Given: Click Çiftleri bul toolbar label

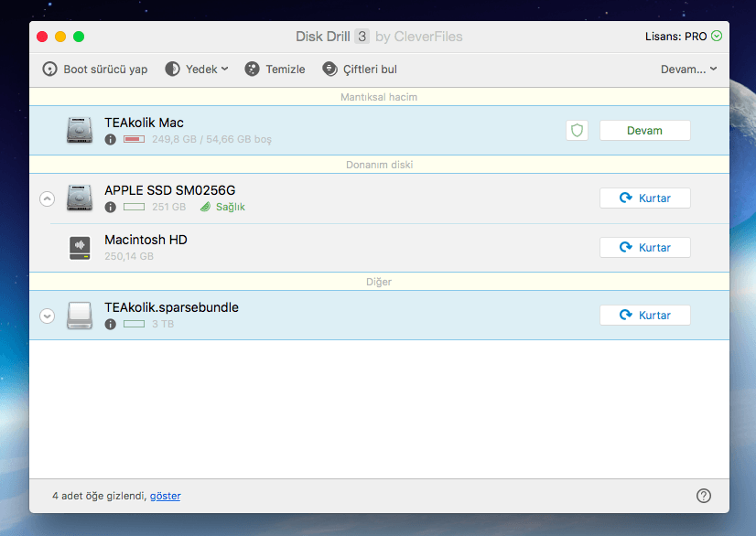Looking at the screenshot, I should 370,69.
